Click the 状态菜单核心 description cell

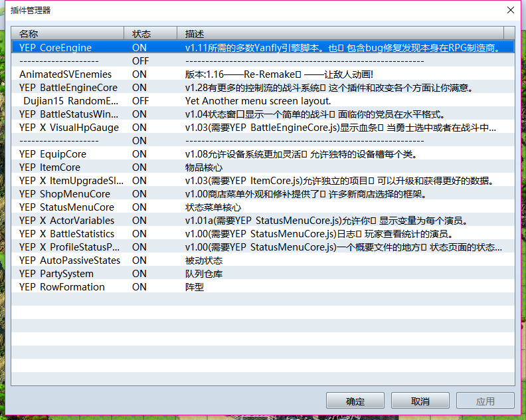click(213, 207)
